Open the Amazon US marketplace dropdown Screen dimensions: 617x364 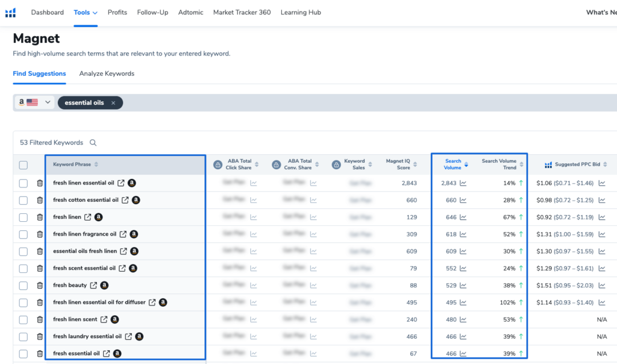(34, 102)
